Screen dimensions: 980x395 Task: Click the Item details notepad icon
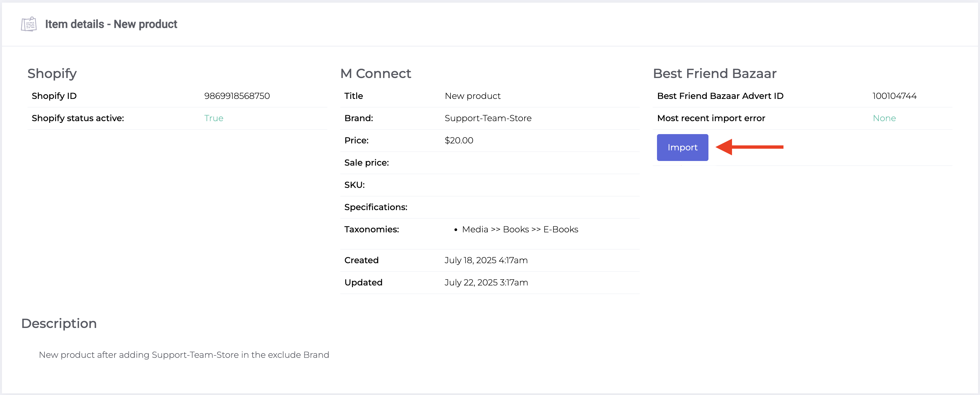29,24
